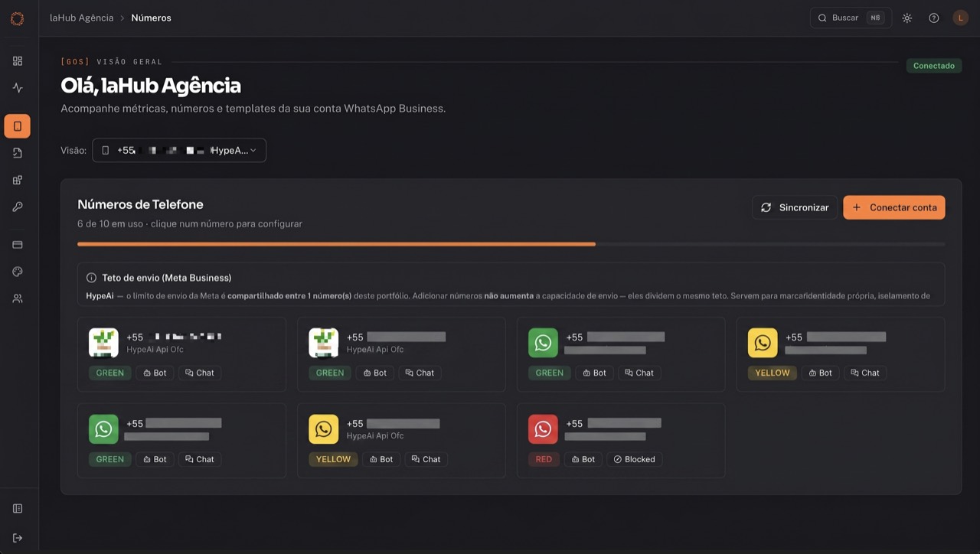Screen dimensions: 980x554
Task: Click the logout arrow icon in sidebar
Action: tap(18, 538)
